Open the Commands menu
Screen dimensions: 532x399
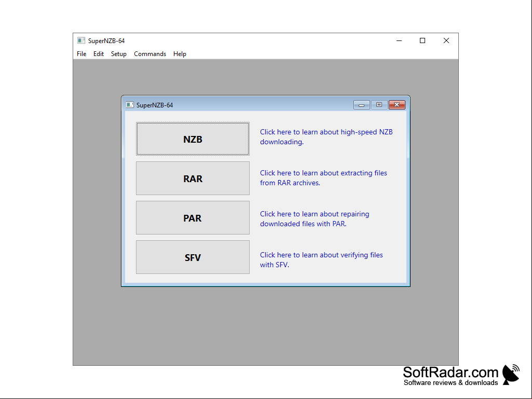click(150, 54)
